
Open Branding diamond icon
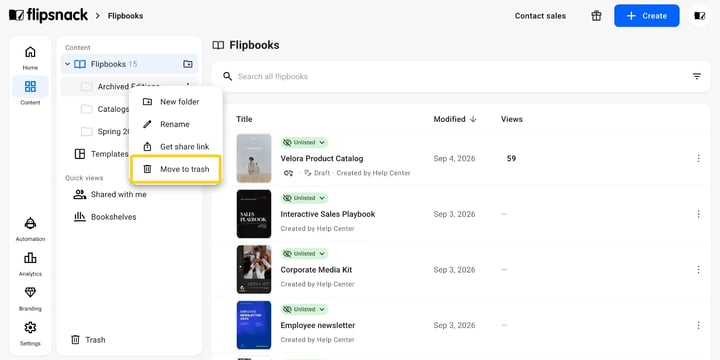(x=30, y=292)
